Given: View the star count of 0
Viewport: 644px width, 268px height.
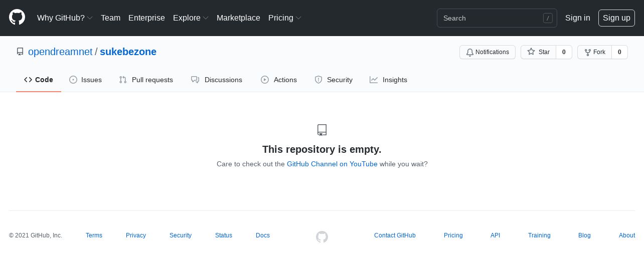Looking at the screenshot, I should (x=564, y=52).
